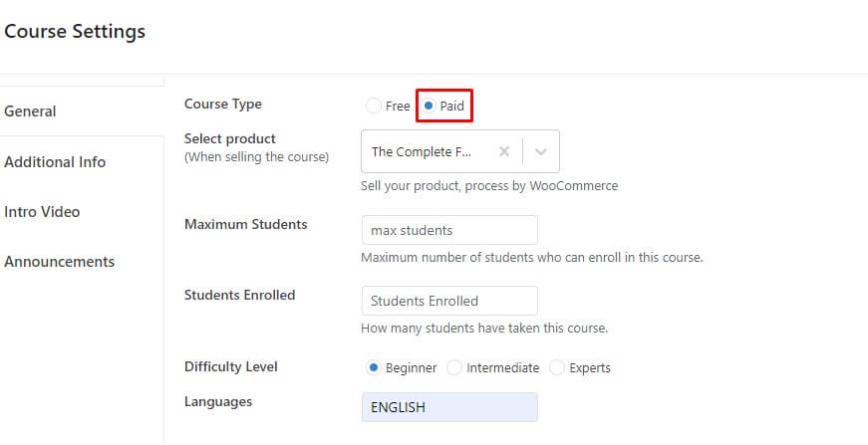Set difficulty level to Beginner
The width and height of the screenshot is (868, 445).
coord(374,367)
